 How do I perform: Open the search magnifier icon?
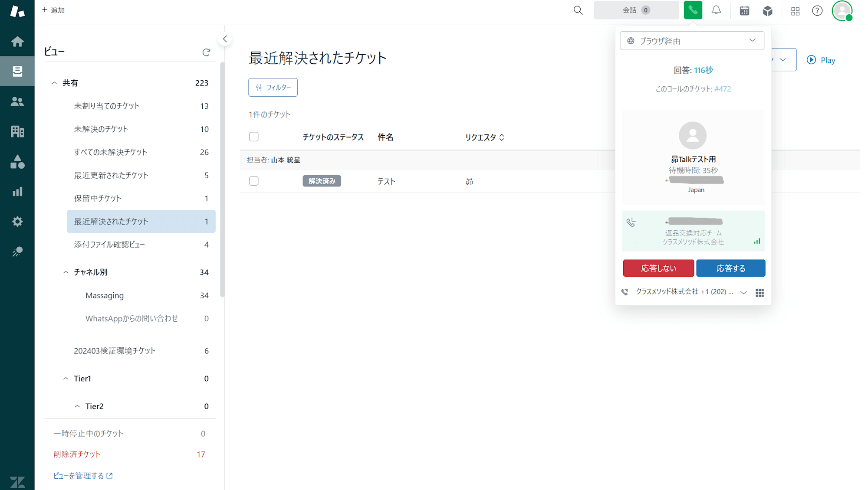point(578,10)
